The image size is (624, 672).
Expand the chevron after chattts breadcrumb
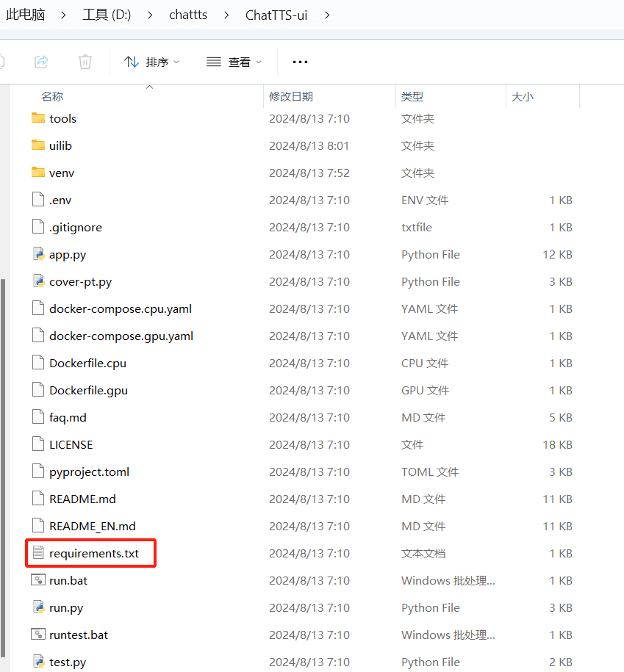226,15
